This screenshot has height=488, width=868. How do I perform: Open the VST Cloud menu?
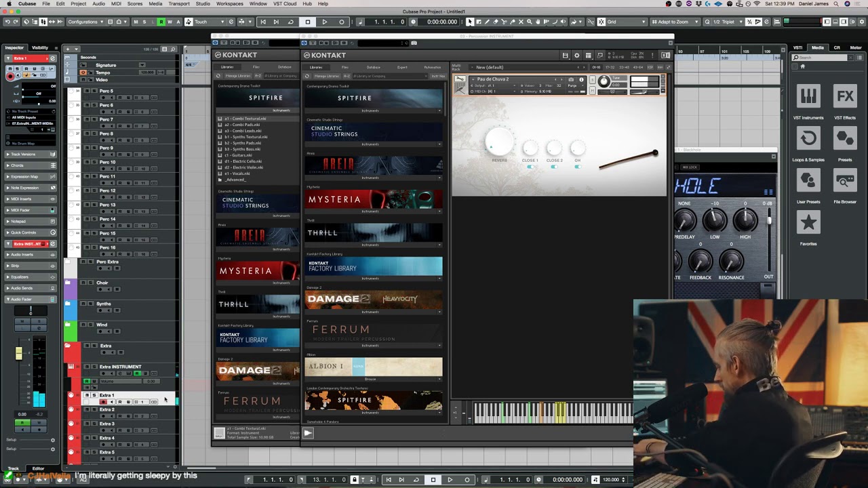[285, 4]
